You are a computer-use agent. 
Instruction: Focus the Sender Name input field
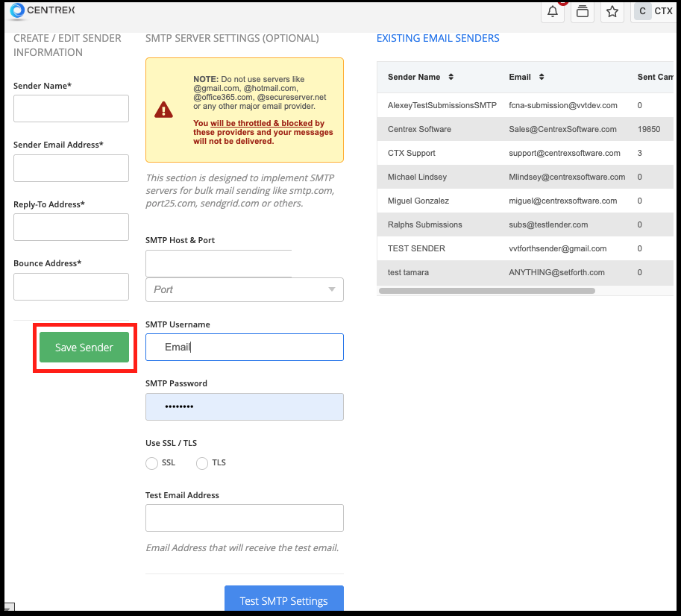pyautogui.click(x=71, y=109)
